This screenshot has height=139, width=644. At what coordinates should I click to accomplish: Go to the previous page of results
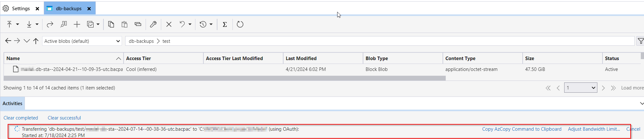(x=558, y=88)
